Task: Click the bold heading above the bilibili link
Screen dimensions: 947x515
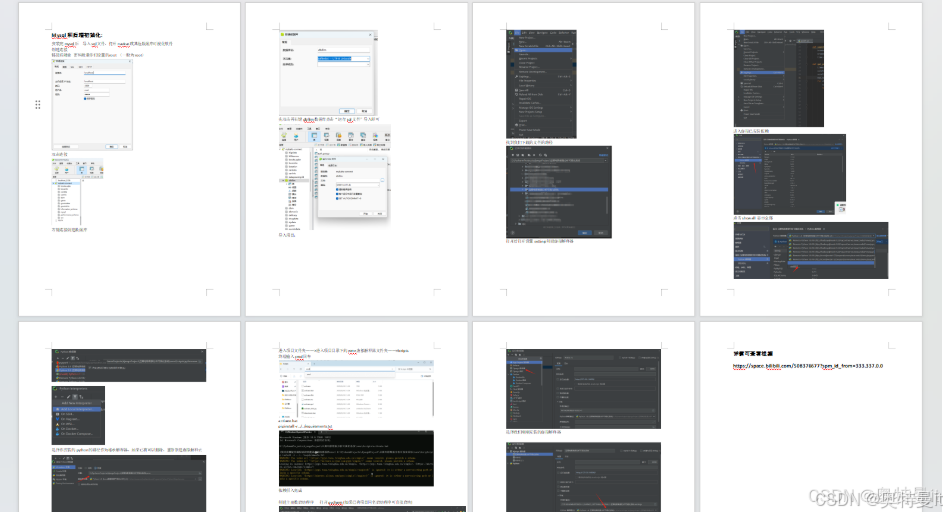Action: (759, 354)
